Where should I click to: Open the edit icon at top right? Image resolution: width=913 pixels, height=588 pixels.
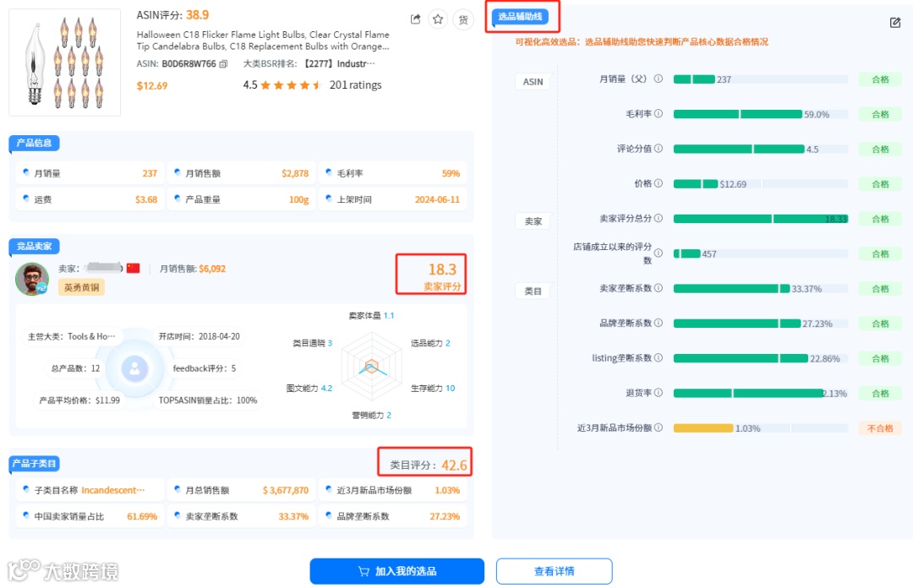tap(895, 23)
